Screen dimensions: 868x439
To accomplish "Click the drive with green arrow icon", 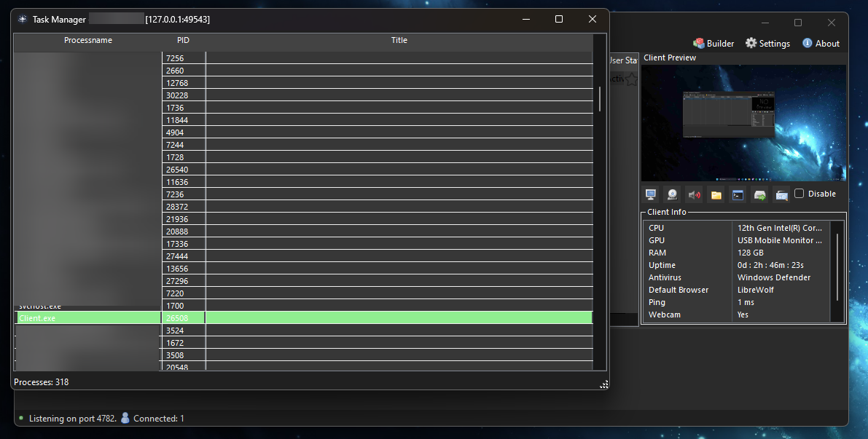I will click(759, 194).
